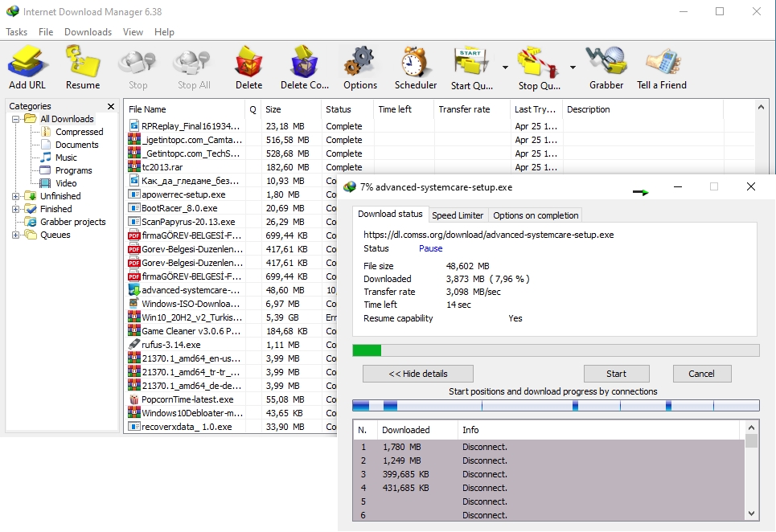
Task: Expand the Queues tree node
Action: coord(15,235)
